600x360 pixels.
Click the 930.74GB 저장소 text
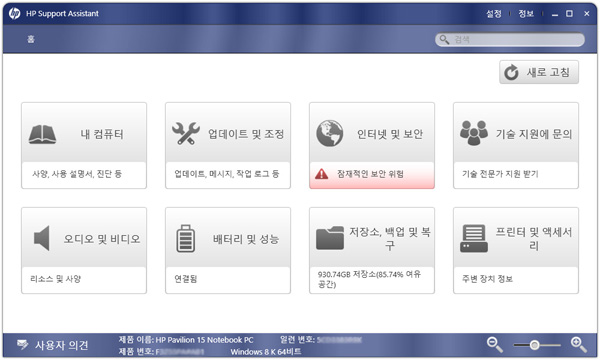coord(369,279)
